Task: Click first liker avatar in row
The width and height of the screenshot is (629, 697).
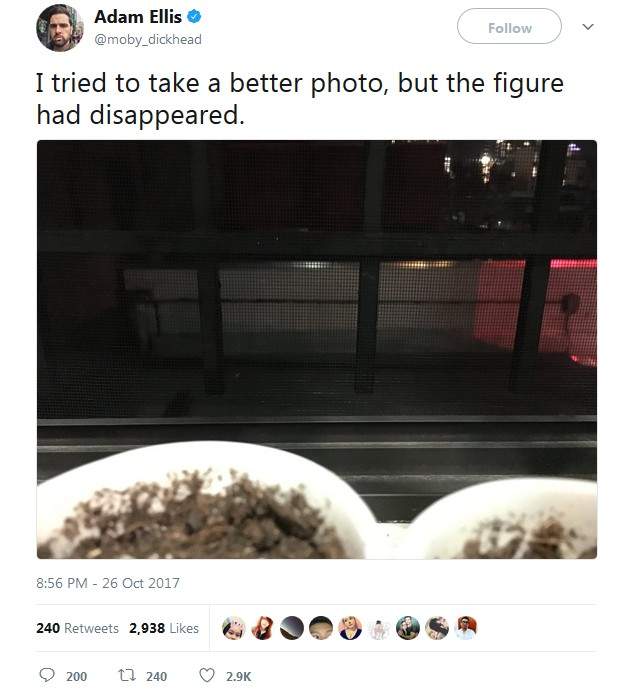Action: [233, 628]
